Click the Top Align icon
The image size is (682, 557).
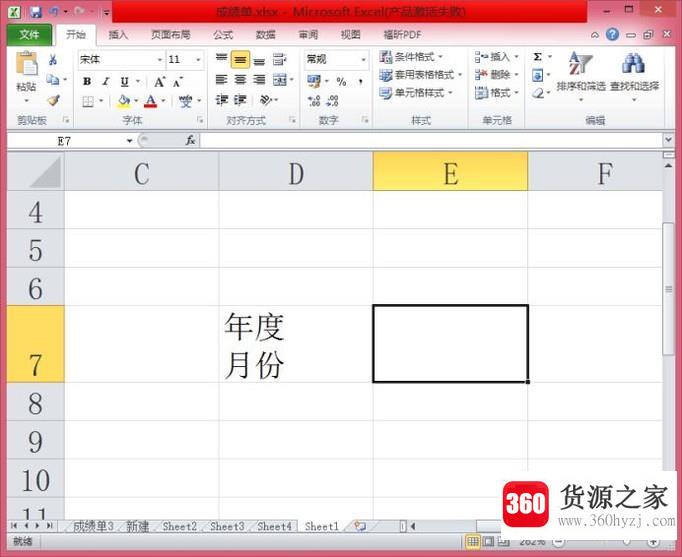point(221,59)
